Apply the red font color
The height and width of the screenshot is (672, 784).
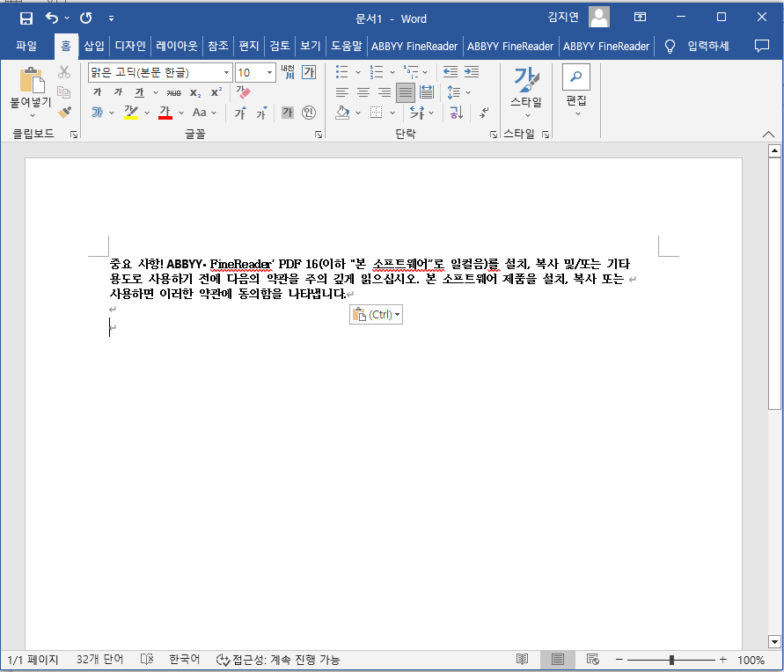[x=165, y=113]
